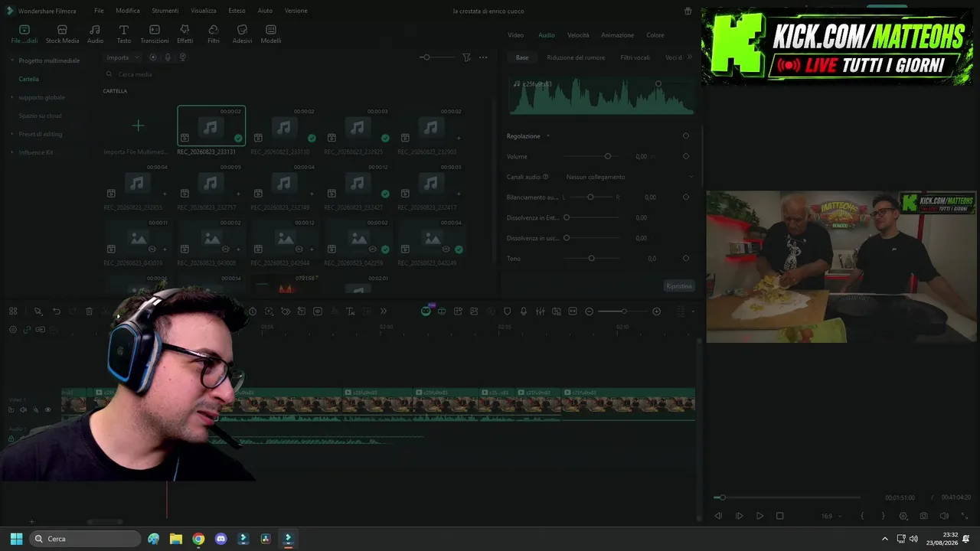Click the Volume slider handle

point(608,156)
